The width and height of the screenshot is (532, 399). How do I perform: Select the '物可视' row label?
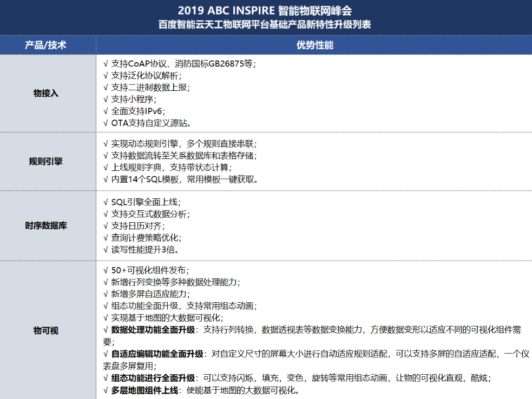[45, 330]
